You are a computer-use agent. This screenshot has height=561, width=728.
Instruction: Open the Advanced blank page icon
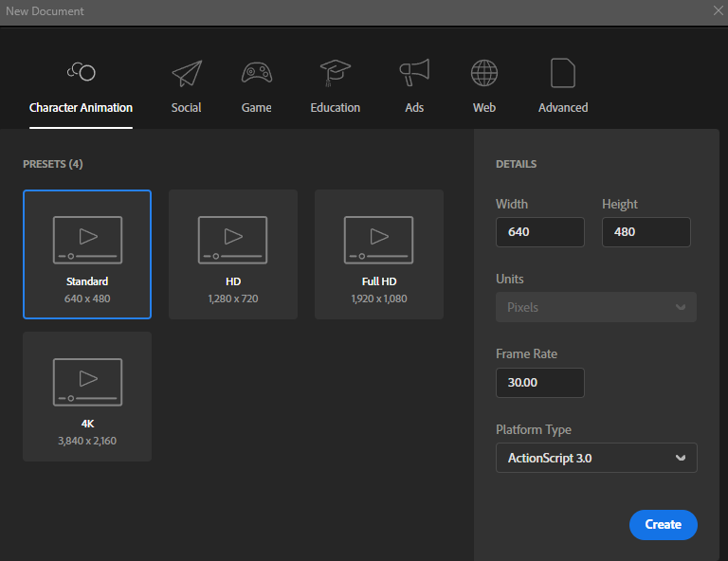[563, 73]
